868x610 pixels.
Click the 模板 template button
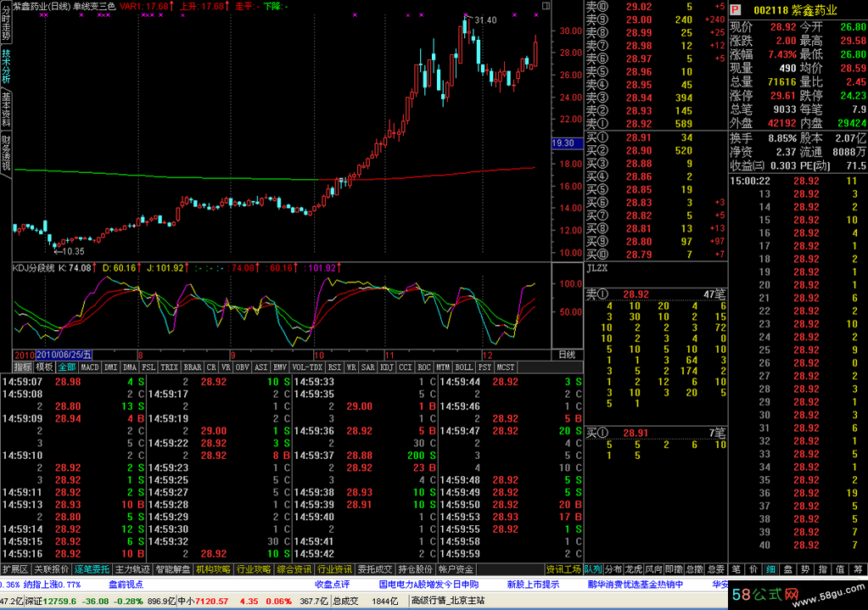[44, 367]
